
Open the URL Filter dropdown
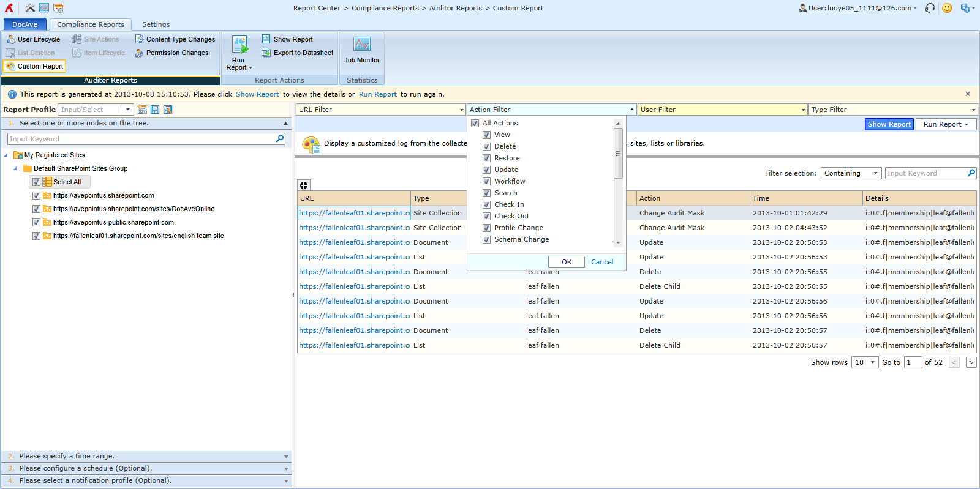tap(380, 110)
